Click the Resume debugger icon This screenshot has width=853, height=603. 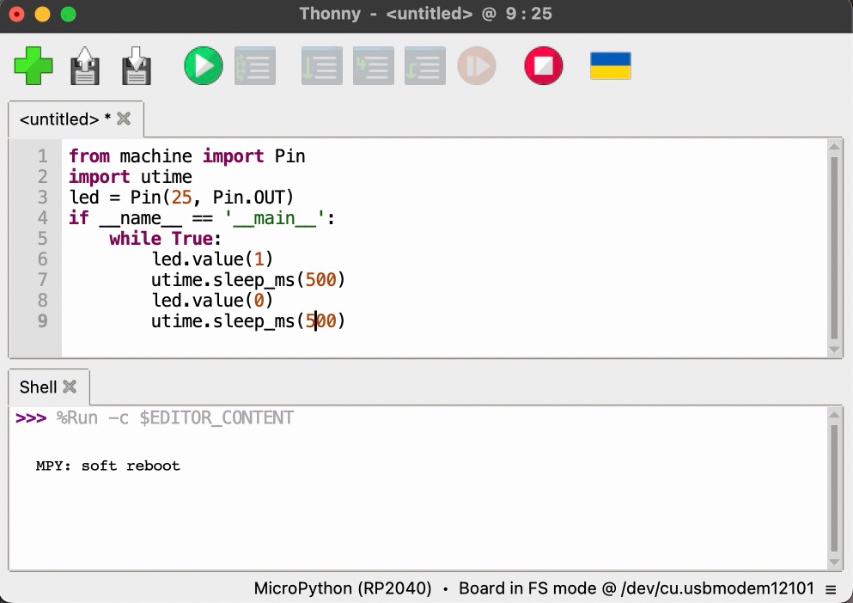477,66
